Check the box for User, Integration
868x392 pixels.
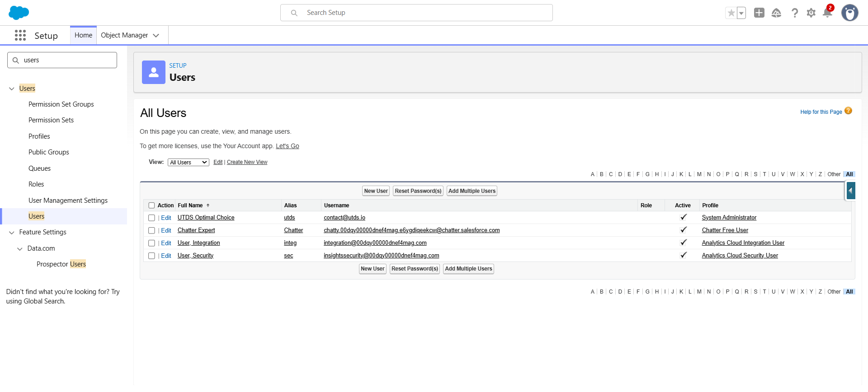click(x=151, y=243)
